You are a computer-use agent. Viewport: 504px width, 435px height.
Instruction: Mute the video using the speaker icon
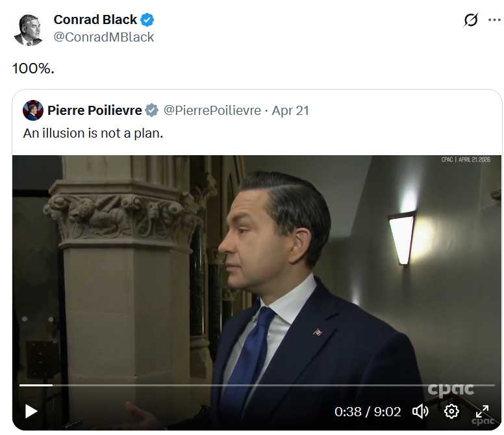(420, 411)
